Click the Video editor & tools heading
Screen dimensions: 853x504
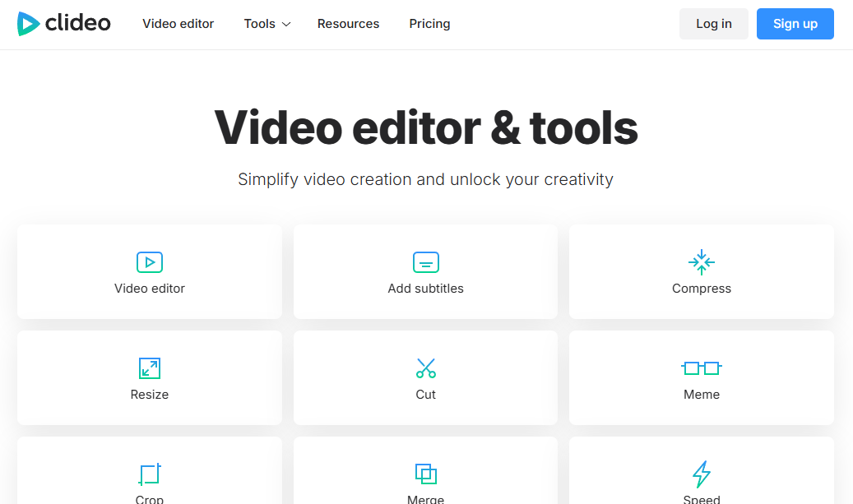coord(425,127)
